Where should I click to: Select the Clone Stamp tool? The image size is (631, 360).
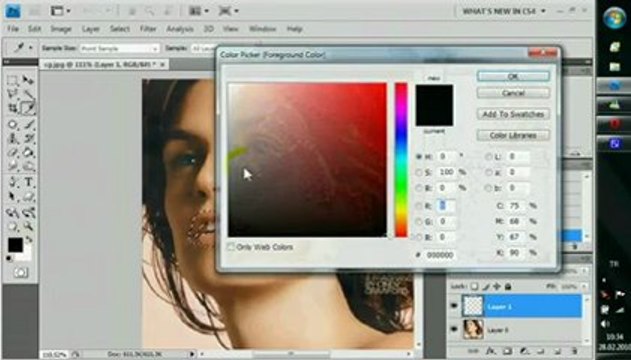12,138
